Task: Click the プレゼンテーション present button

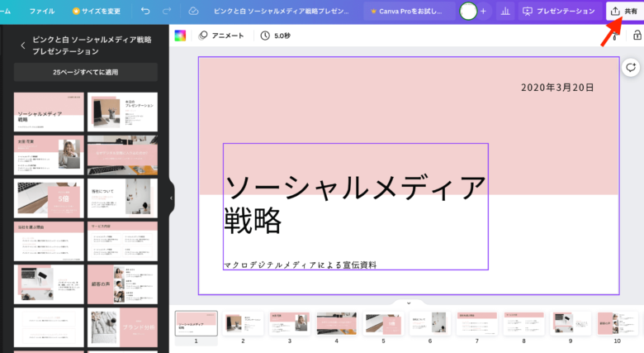Action: [559, 11]
